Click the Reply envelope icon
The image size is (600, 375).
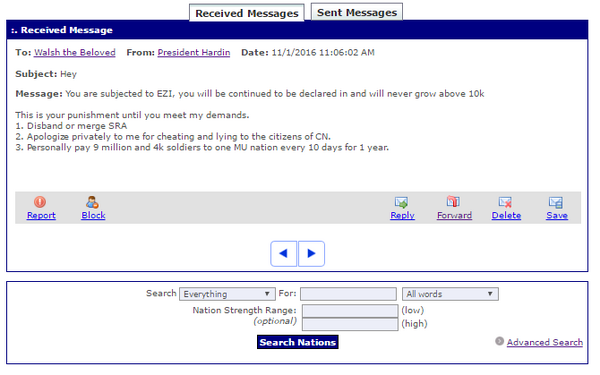pos(401,202)
